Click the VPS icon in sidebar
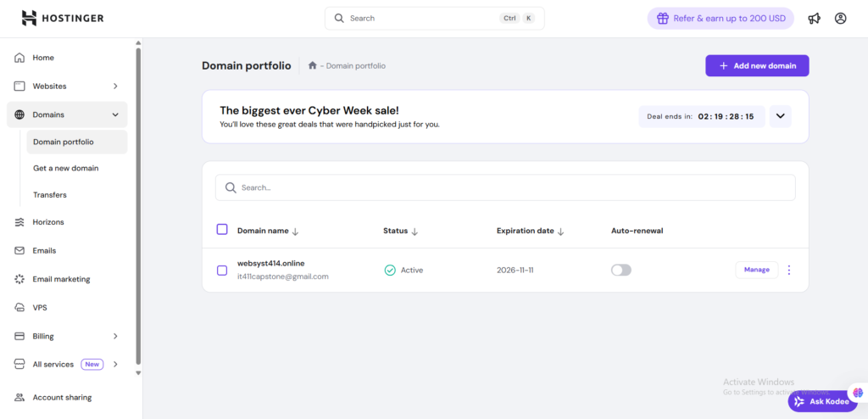 pyautogui.click(x=19, y=307)
